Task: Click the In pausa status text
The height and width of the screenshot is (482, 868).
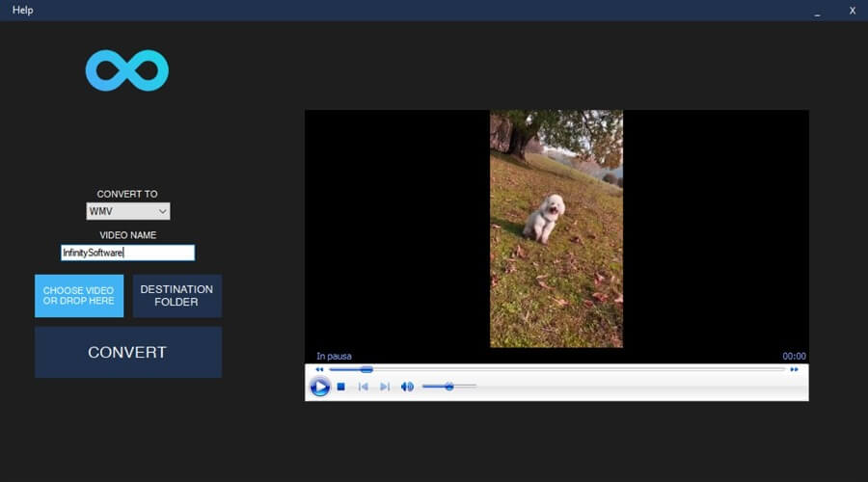Action: tap(334, 356)
